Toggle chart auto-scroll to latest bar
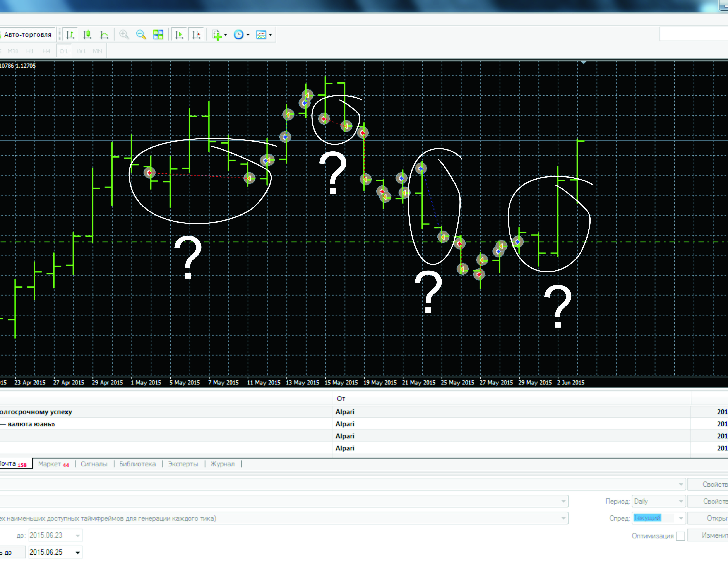This screenshot has height=565, width=728. point(179,35)
